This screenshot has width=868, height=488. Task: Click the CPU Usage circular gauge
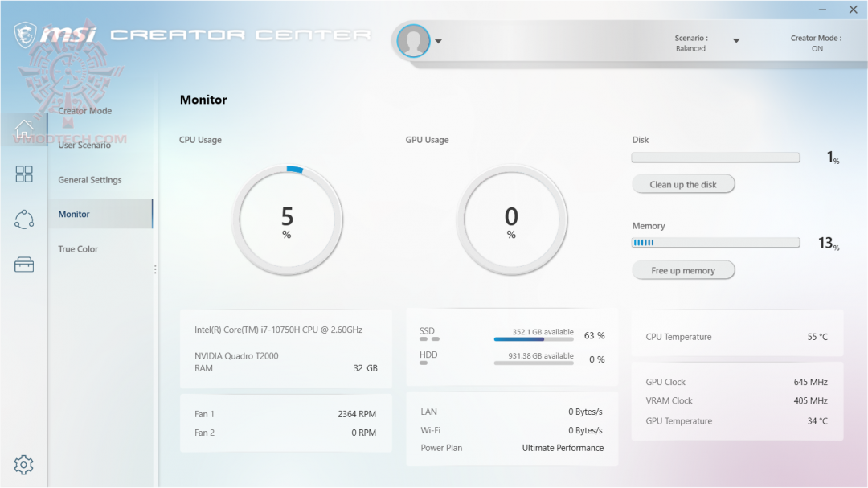click(287, 220)
